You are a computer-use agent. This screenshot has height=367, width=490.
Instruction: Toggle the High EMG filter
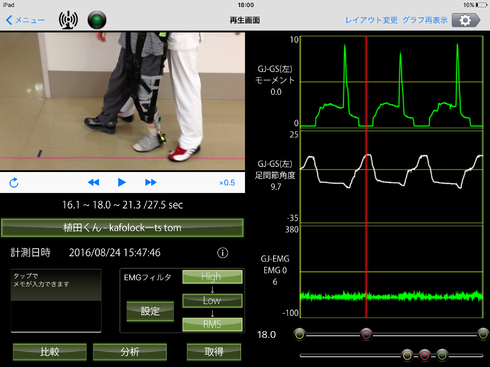212,277
